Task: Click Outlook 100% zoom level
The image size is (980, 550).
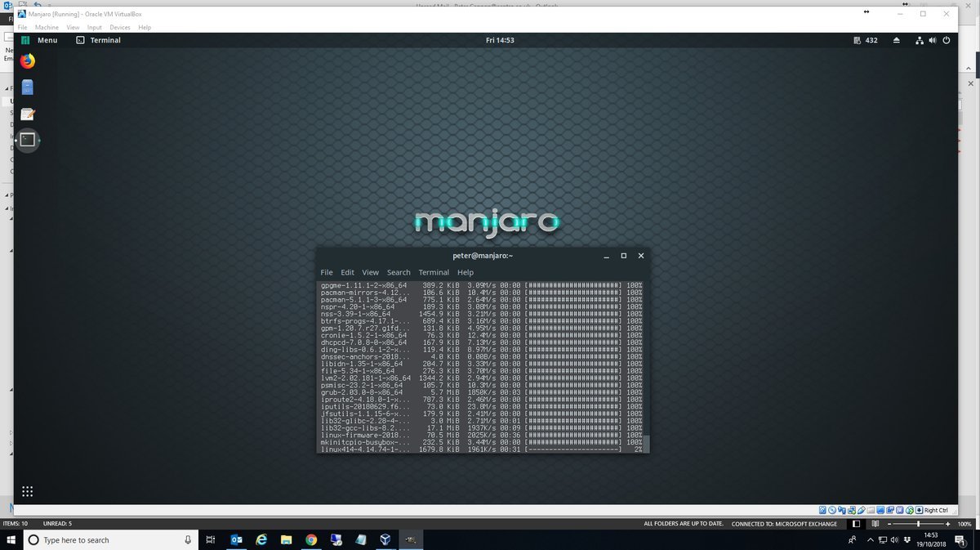Action: (964, 523)
